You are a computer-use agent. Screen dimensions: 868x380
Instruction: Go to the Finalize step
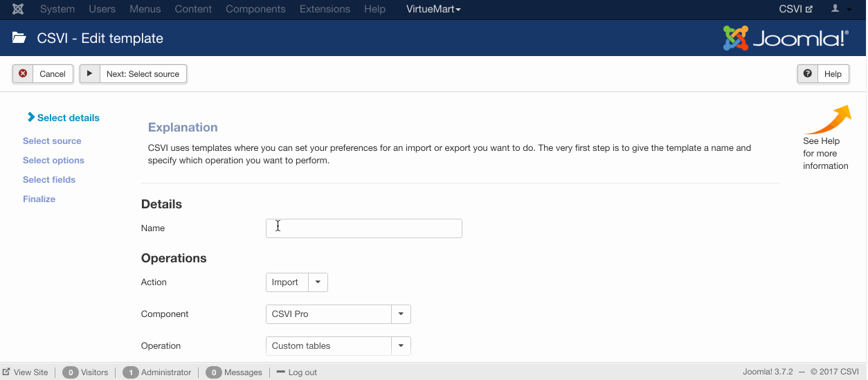39,199
